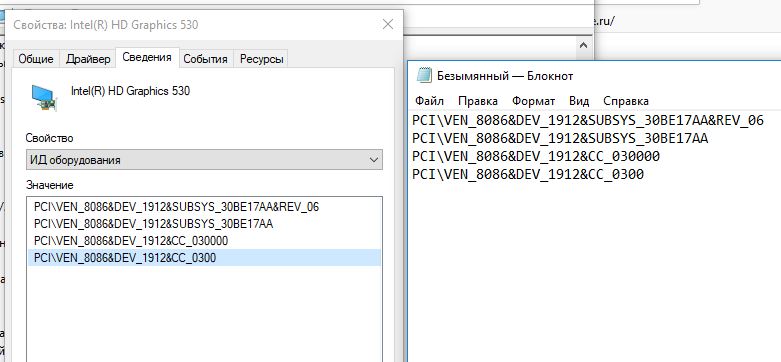Click the Notepad window title icon
This screenshot has height=362, width=781.
pos(424,76)
